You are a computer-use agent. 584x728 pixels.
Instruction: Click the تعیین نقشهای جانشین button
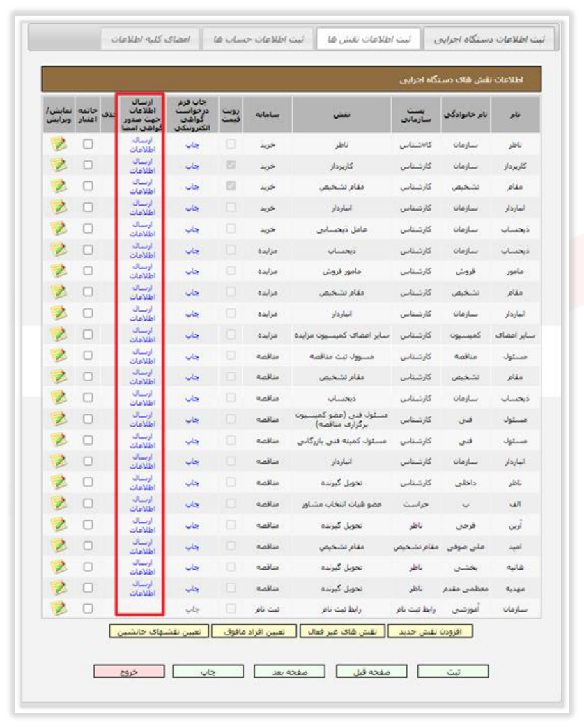pyautogui.click(x=159, y=632)
